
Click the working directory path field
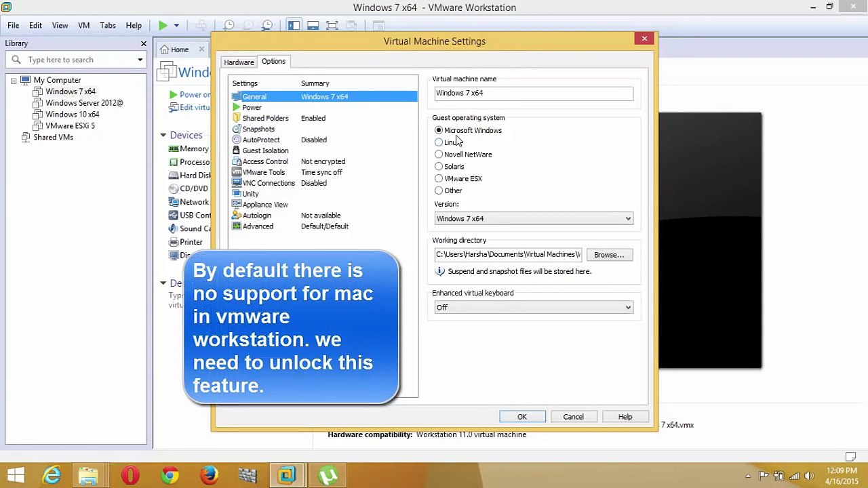[x=508, y=255]
